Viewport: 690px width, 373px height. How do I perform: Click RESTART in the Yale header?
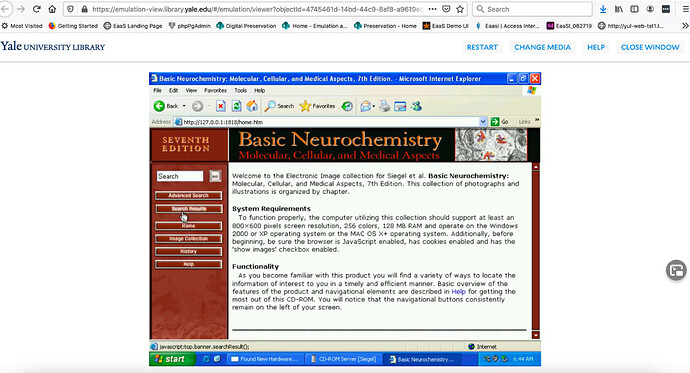(482, 47)
